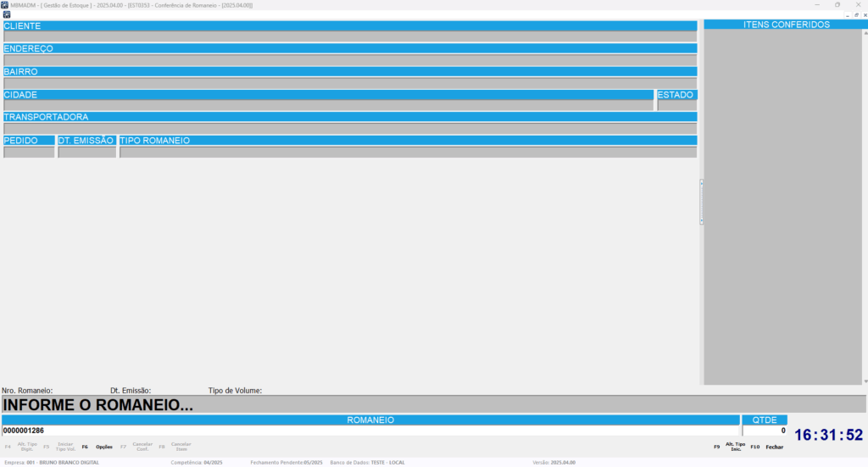Restore the inner child window
The image size is (868, 467).
[856, 15]
